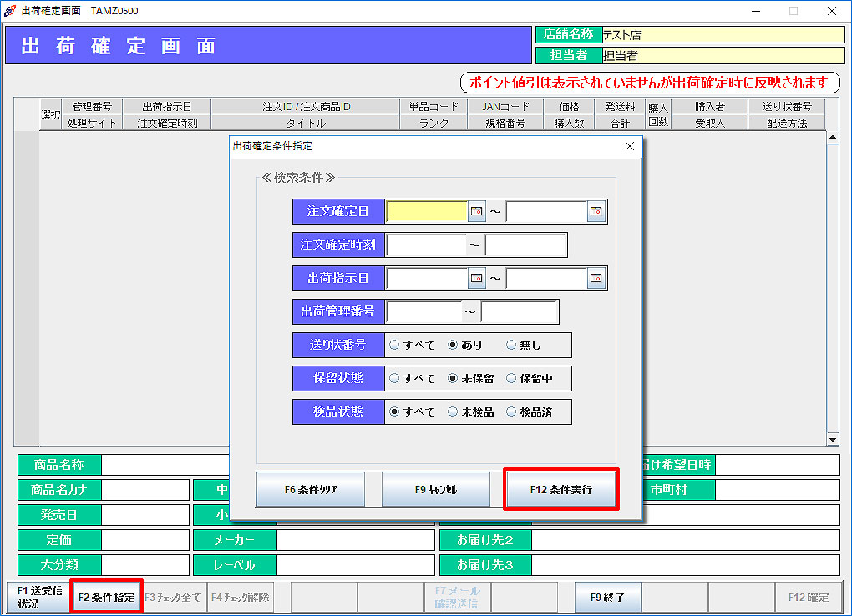Screen dimensions: 852x616
Task: Choose 保留中 for 保留状態
Action: point(511,378)
